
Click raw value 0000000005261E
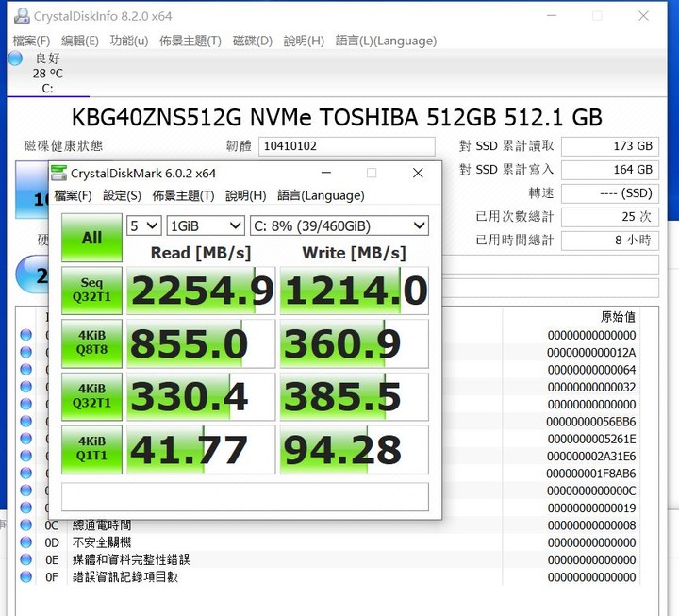(x=591, y=440)
